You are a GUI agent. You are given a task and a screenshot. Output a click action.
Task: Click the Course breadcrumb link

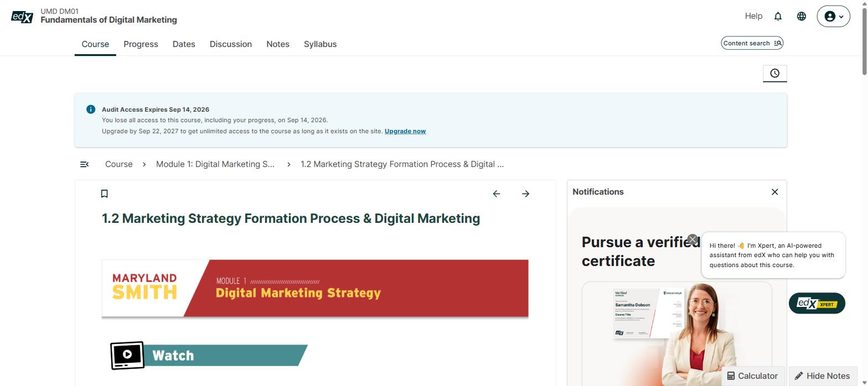pyautogui.click(x=119, y=164)
